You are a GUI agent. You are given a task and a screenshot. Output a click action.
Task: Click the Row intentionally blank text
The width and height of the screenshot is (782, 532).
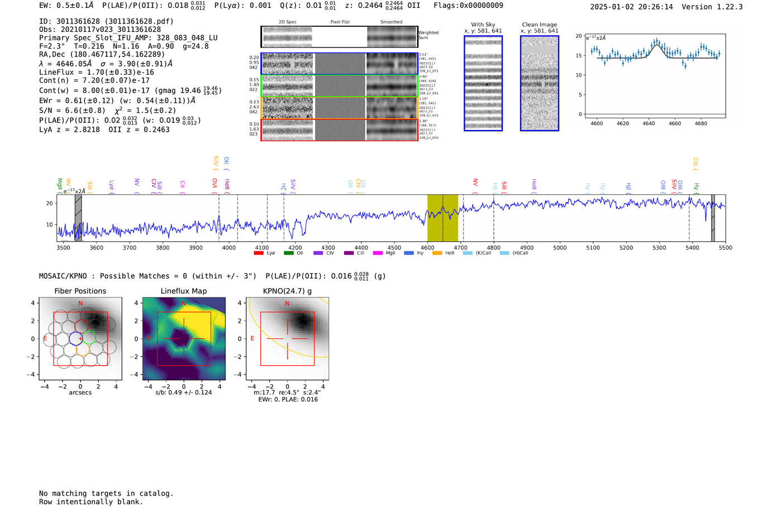[x=91, y=502]
